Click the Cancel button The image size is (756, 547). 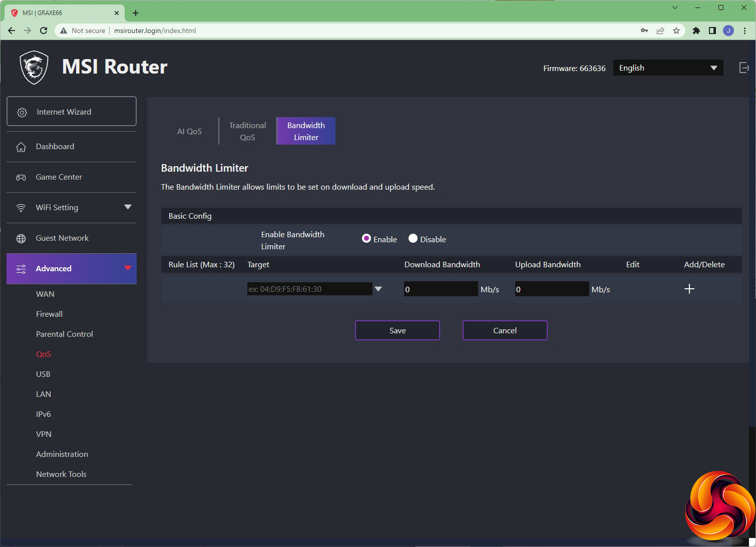click(505, 330)
